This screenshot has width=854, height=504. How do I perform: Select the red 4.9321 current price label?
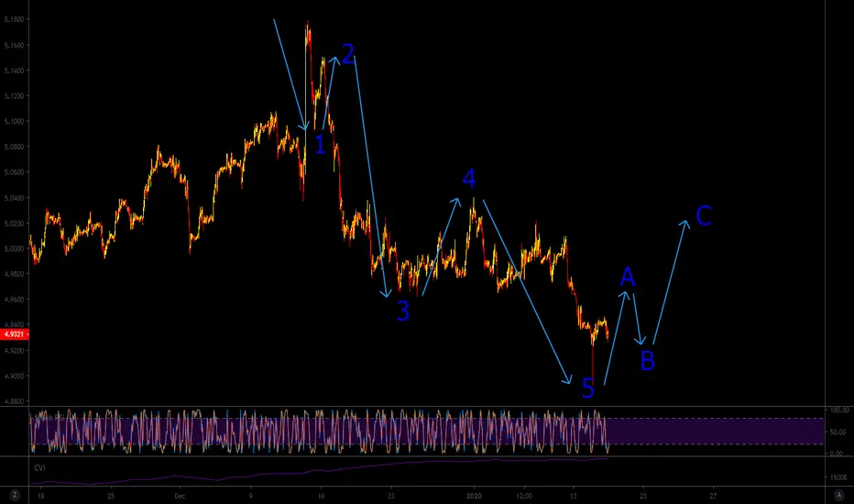tap(14, 334)
